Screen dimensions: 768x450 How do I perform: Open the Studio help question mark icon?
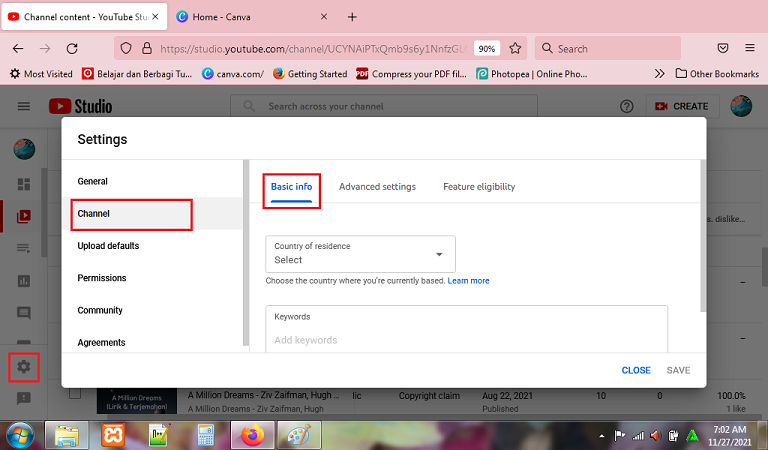point(626,106)
